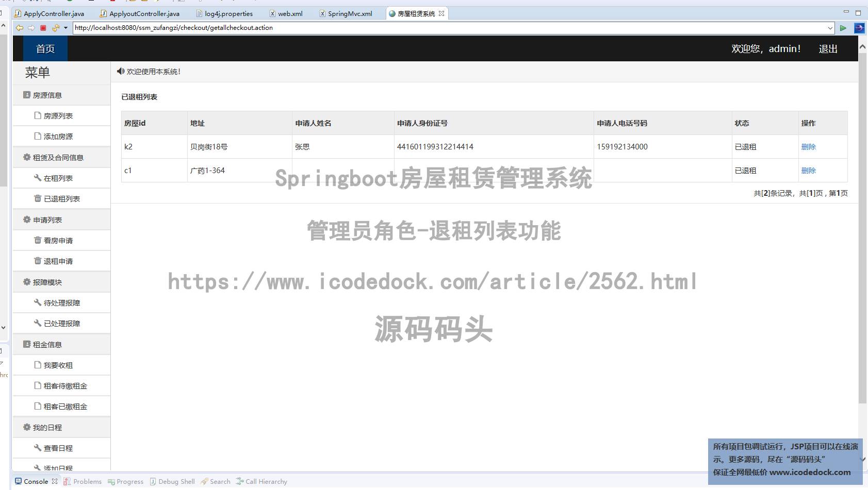
Task: Close the 房屋租赁系统 browser tab
Action: (441, 13)
